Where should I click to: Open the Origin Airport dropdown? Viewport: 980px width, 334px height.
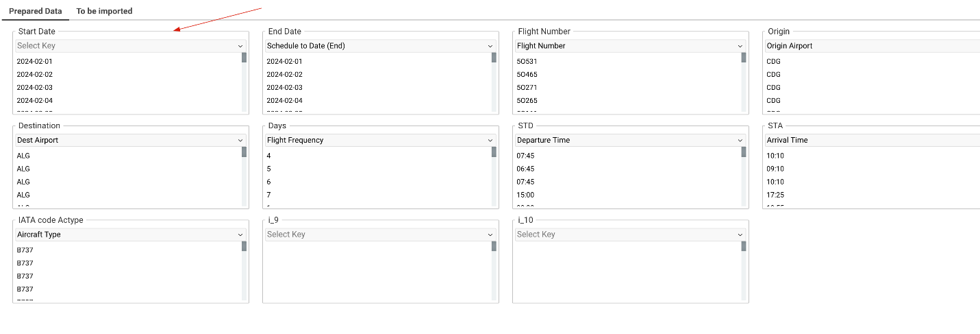870,46
